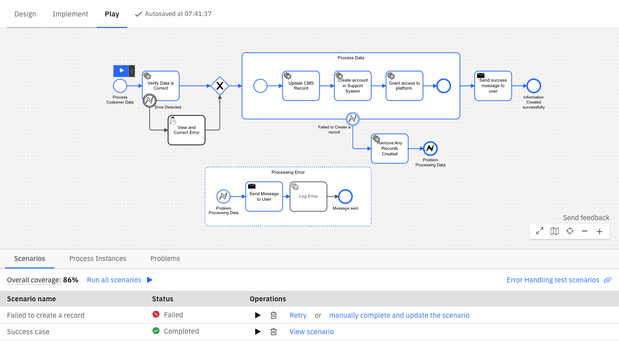The height and width of the screenshot is (364, 619).
Task: Click the Failed to Create a record boundary event
Action: pos(353,119)
